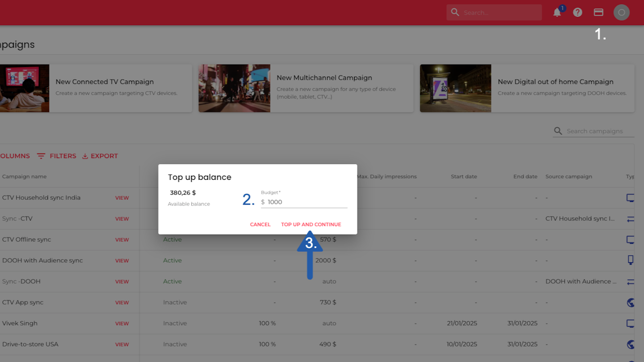Image resolution: width=644 pixels, height=362 pixels.
Task: Focus the top bar Search field
Action: 494,13
